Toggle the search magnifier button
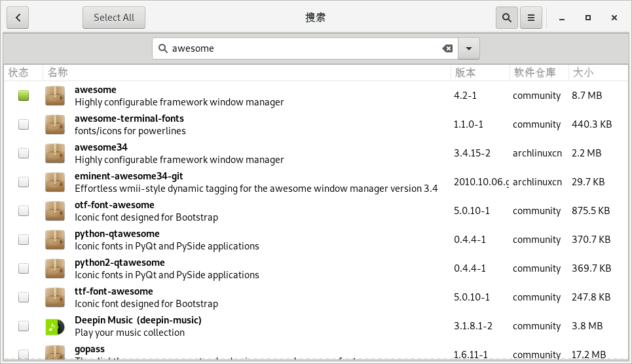 [x=506, y=18]
